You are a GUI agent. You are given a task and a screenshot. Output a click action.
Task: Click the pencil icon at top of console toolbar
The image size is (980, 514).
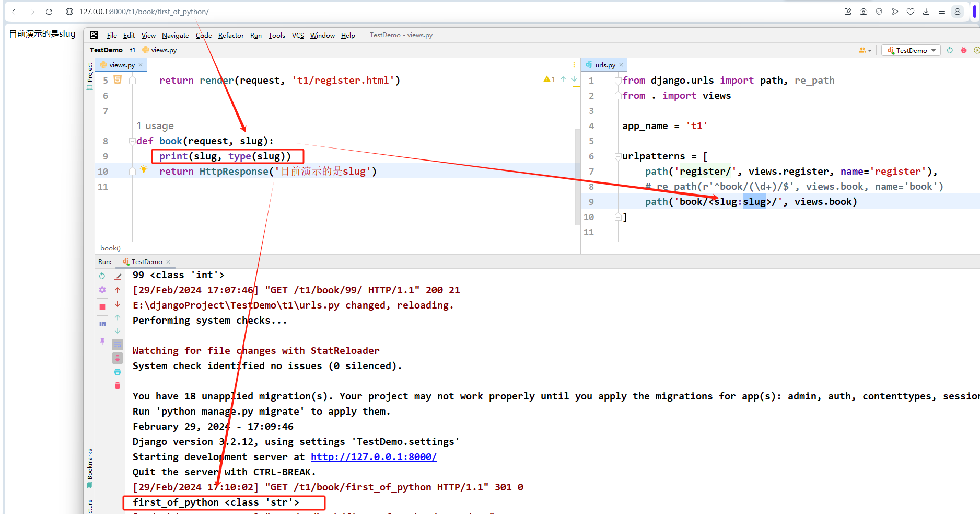tap(118, 277)
